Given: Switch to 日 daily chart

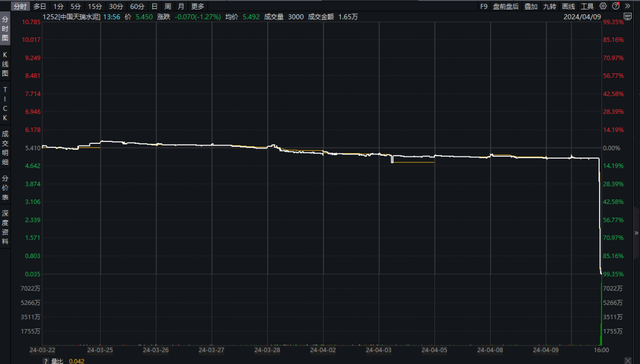Looking at the screenshot, I should pos(155,6).
